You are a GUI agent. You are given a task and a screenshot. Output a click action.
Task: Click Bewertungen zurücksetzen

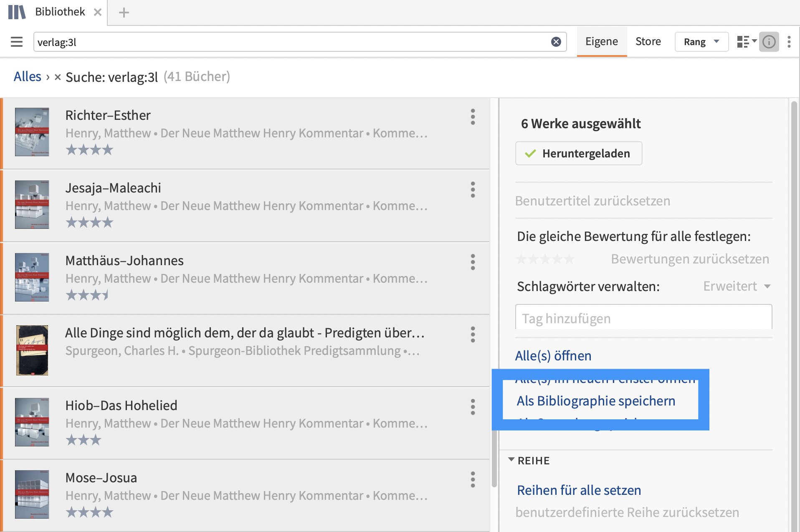pyautogui.click(x=690, y=259)
